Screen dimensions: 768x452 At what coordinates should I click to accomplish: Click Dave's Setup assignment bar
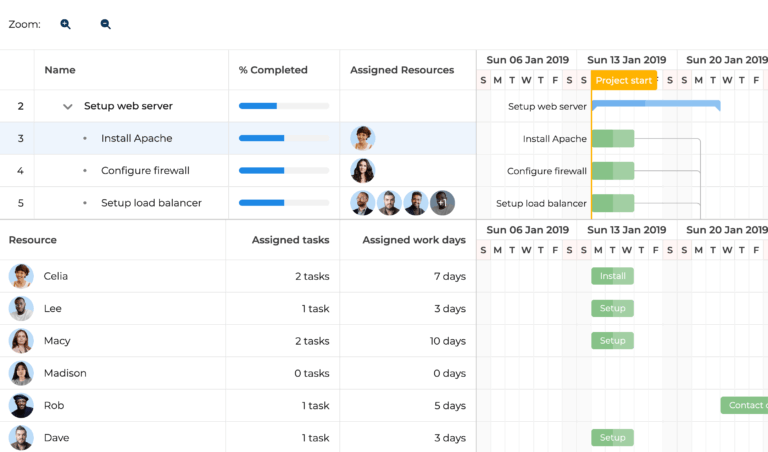click(612, 438)
